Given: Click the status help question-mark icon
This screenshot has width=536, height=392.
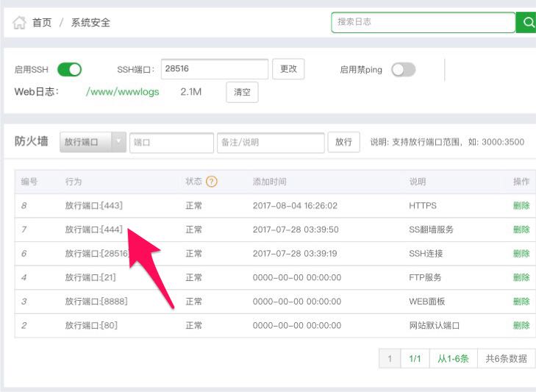Looking at the screenshot, I should point(212,182).
